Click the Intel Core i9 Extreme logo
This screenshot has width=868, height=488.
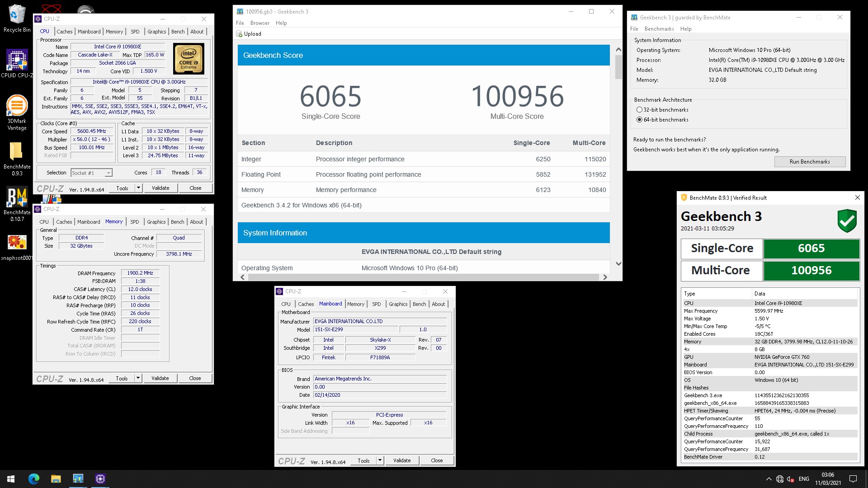pos(189,59)
